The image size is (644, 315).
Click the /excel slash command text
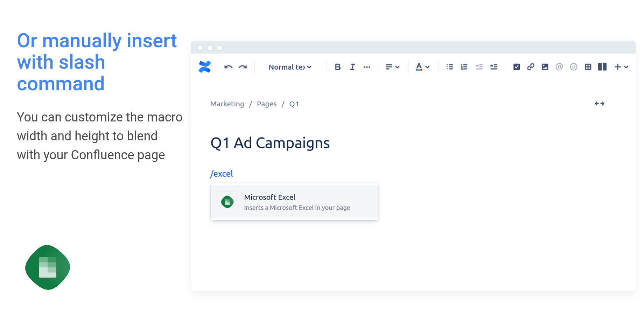point(222,174)
